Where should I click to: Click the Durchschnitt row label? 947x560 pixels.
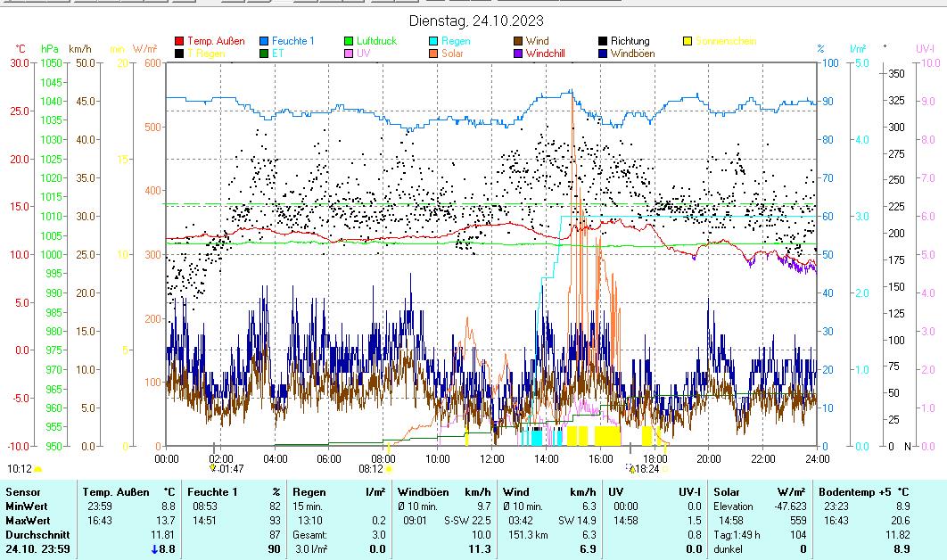(x=37, y=535)
